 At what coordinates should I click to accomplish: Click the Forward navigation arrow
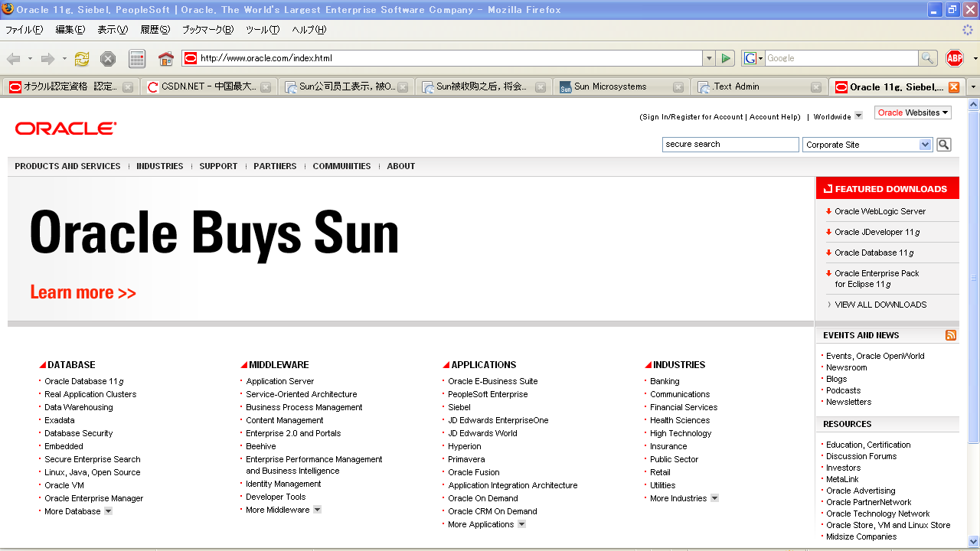[47, 59]
